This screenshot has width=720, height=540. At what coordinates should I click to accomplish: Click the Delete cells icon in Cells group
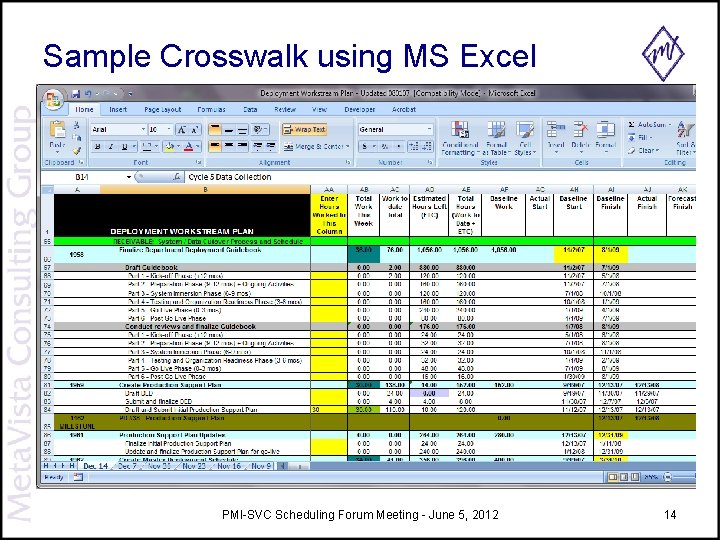pyautogui.click(x=580, y=130)
